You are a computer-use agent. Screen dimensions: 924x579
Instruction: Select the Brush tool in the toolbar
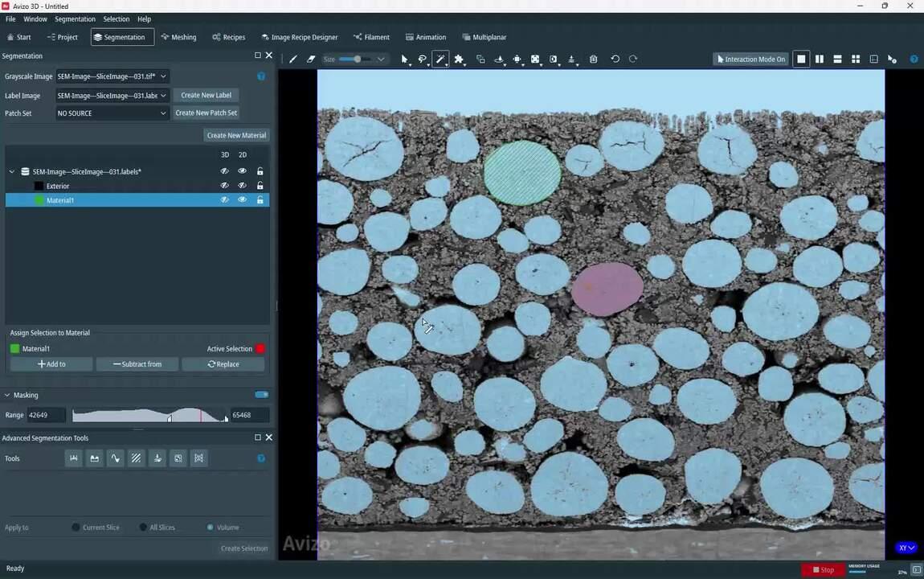293,59
